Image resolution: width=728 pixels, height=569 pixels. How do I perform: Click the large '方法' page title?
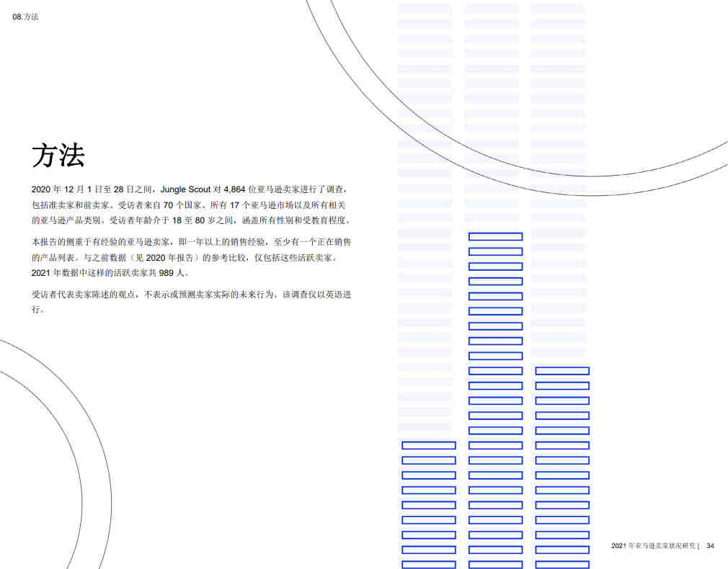[x=58, y=155]
